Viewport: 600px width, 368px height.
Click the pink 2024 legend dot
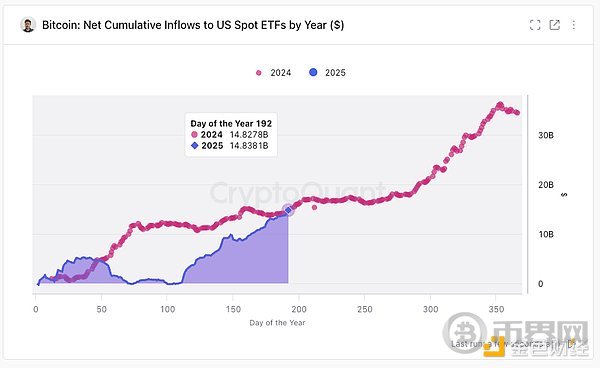point(259,73)
